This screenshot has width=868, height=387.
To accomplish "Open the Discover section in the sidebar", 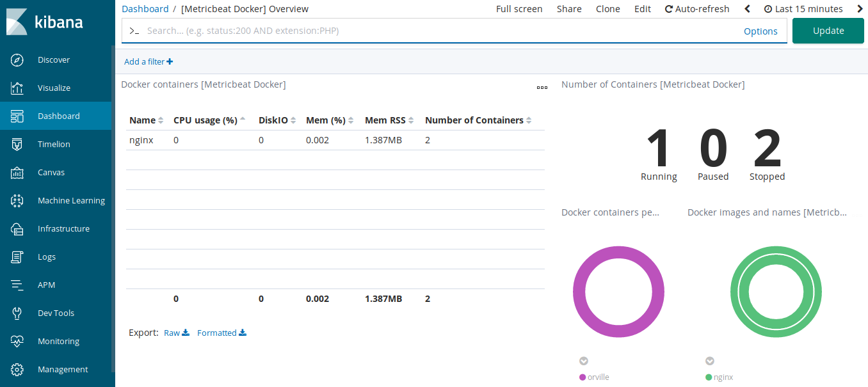I will [54, 59].
